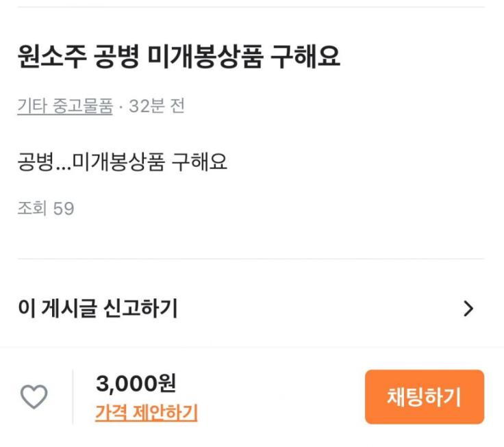This screenshot has width=504, height=447.
Task: Click the top divider above the post title
Action: click(251, 8)
